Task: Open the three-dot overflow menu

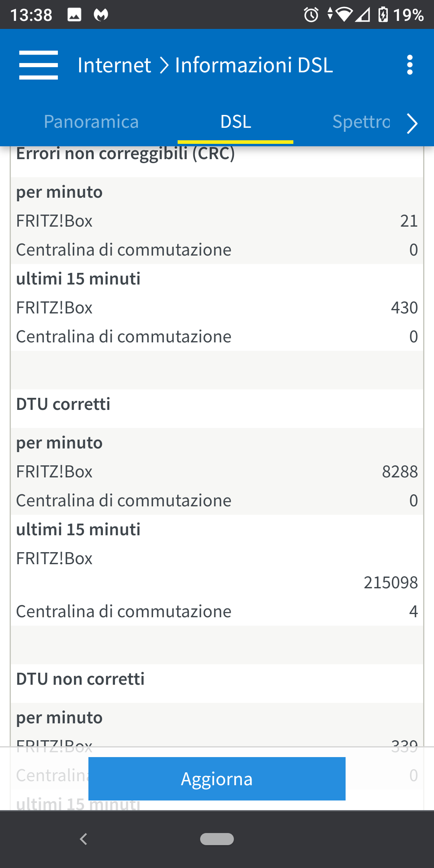Action: click(409, 65)
